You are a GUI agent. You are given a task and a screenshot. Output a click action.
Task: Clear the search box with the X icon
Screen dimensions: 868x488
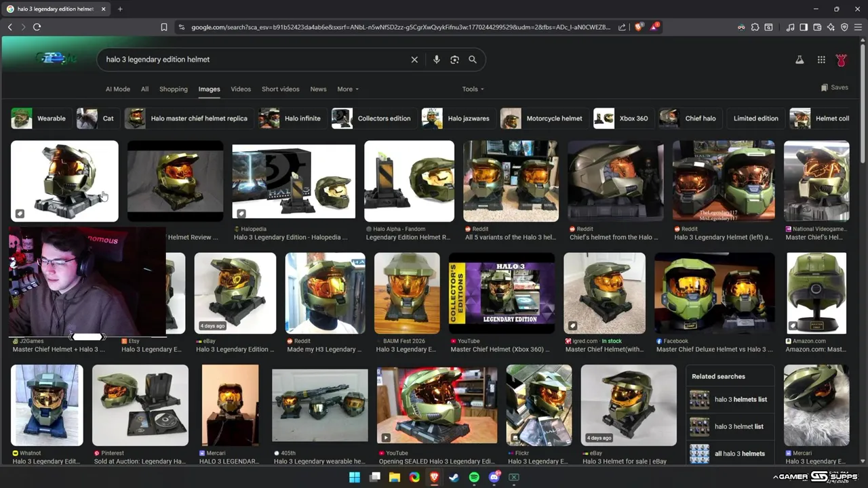414,60
